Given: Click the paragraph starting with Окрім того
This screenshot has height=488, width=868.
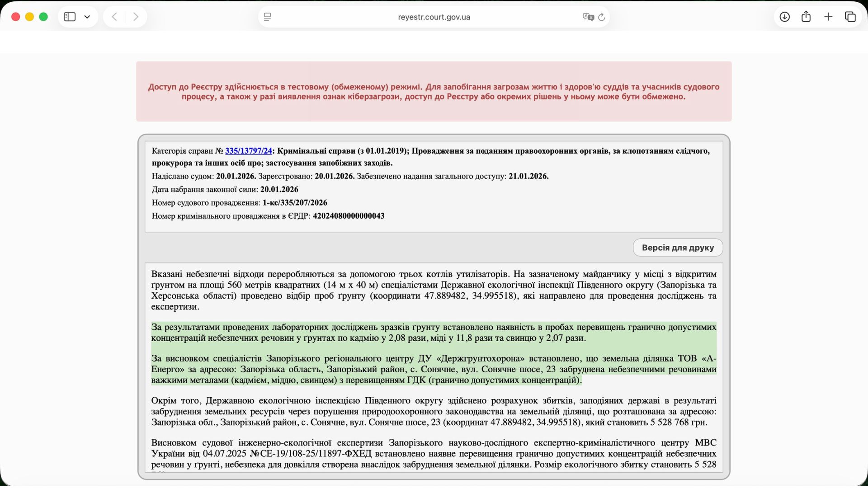Looking at the screenshot, I should [x=434, y=411].
